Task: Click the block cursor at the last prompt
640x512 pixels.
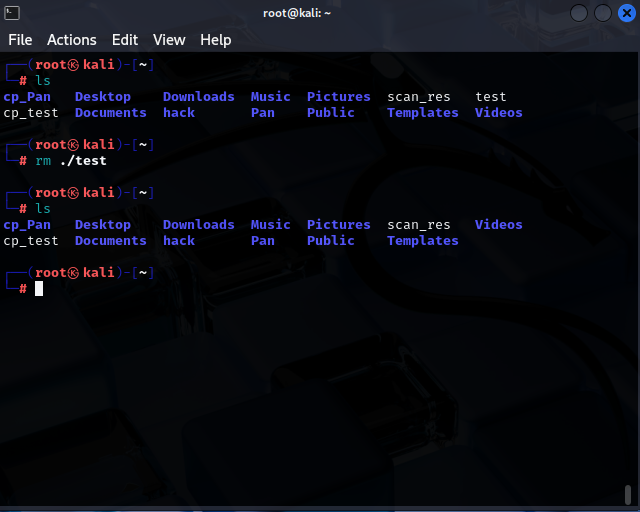Action: tap(39, 288)
